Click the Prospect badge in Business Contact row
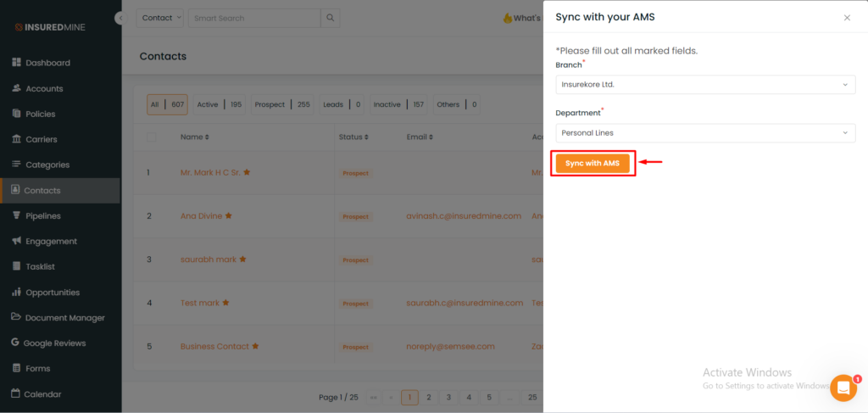The height and width of the screenshot is (413, 868). 355,347
